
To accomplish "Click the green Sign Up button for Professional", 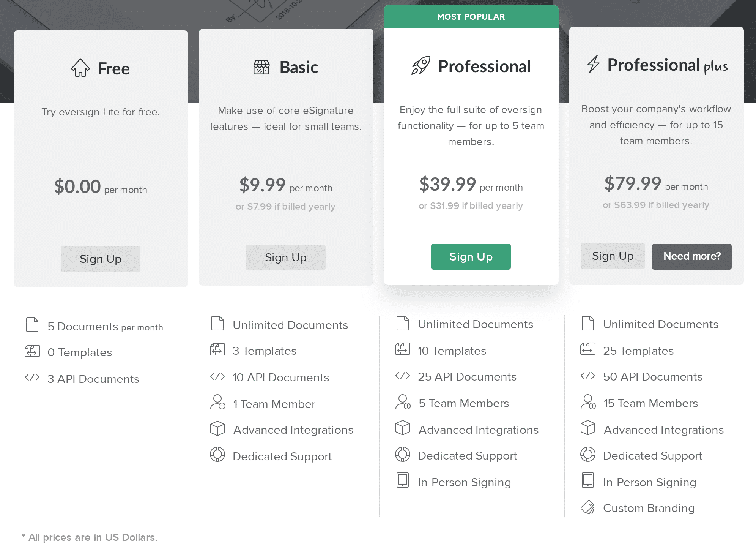I will (x=471, y=256).
